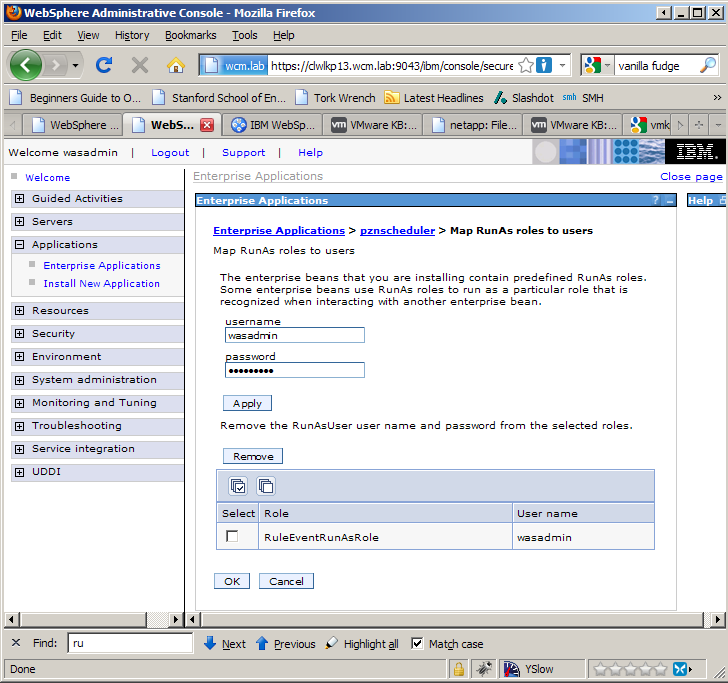
Task: Click the Stop loading X icon
Action: (x=140, y=65)
